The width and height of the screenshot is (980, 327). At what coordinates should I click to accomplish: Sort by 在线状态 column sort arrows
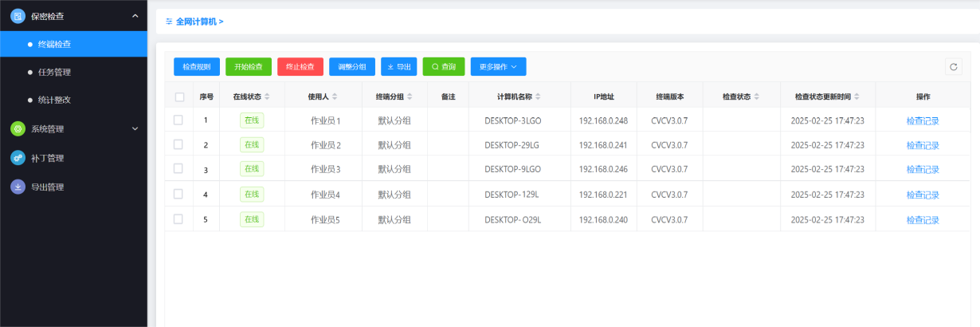[x=268, y=97]
